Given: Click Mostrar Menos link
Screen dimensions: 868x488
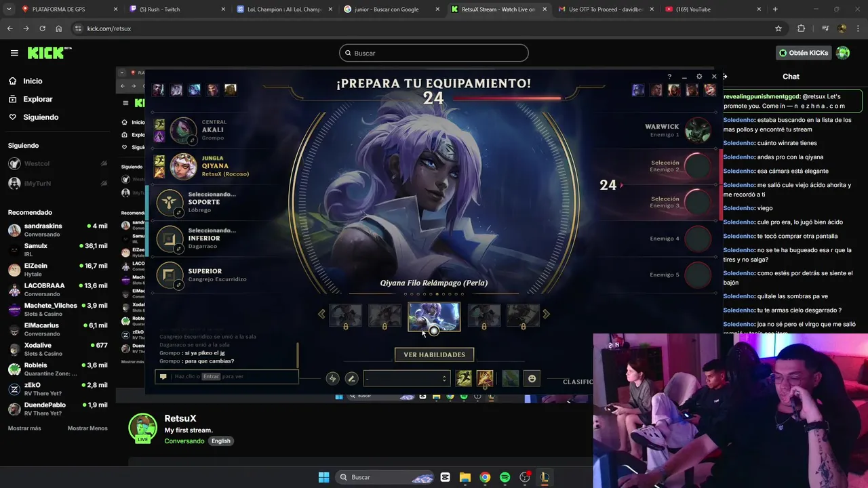Looking at the screenshot, I should [87, 428].
